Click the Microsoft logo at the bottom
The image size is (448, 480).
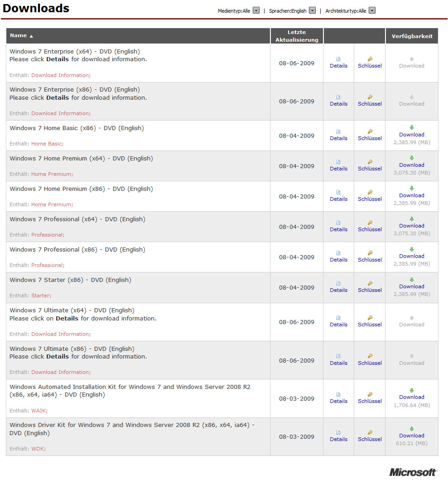click(413, 472)
